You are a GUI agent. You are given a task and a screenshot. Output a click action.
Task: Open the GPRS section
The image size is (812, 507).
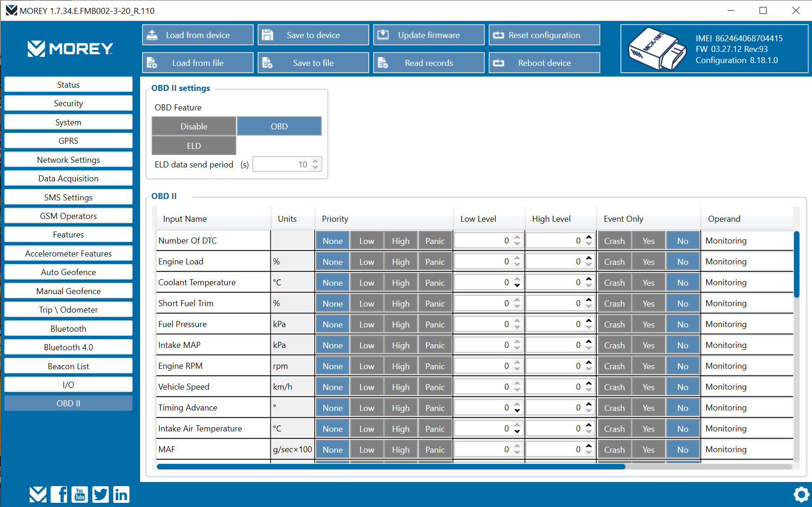[68, 141]
